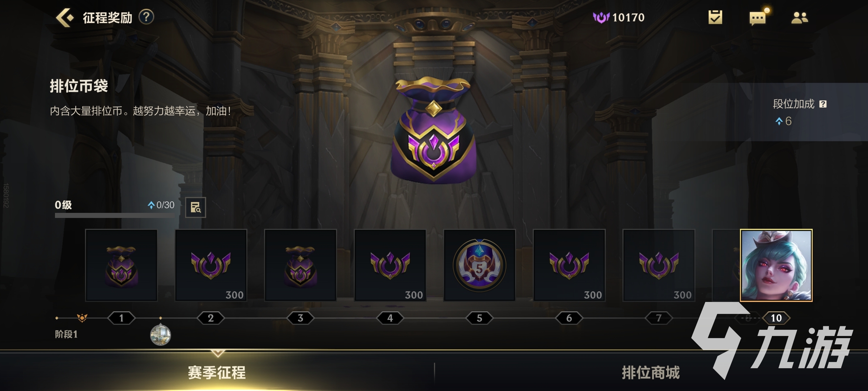Switch to 赛季征程 tab

tap(217, 373)
